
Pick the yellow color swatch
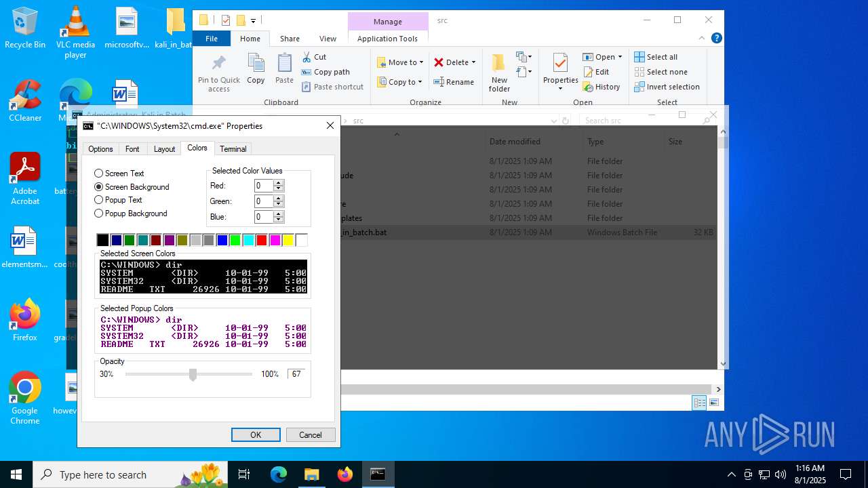[288, 240]
